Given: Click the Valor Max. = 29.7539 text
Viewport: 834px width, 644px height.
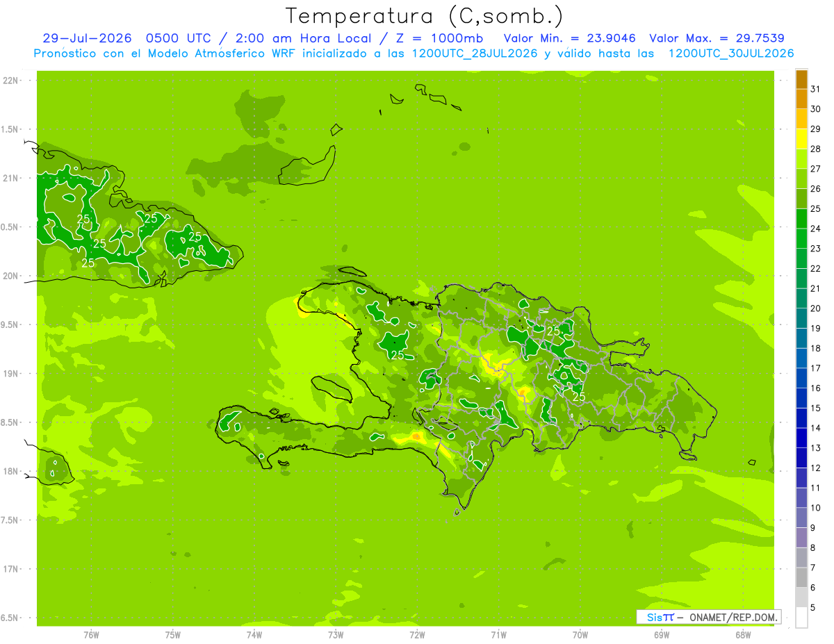Looking at the screenshot, I should pos(717,38).
